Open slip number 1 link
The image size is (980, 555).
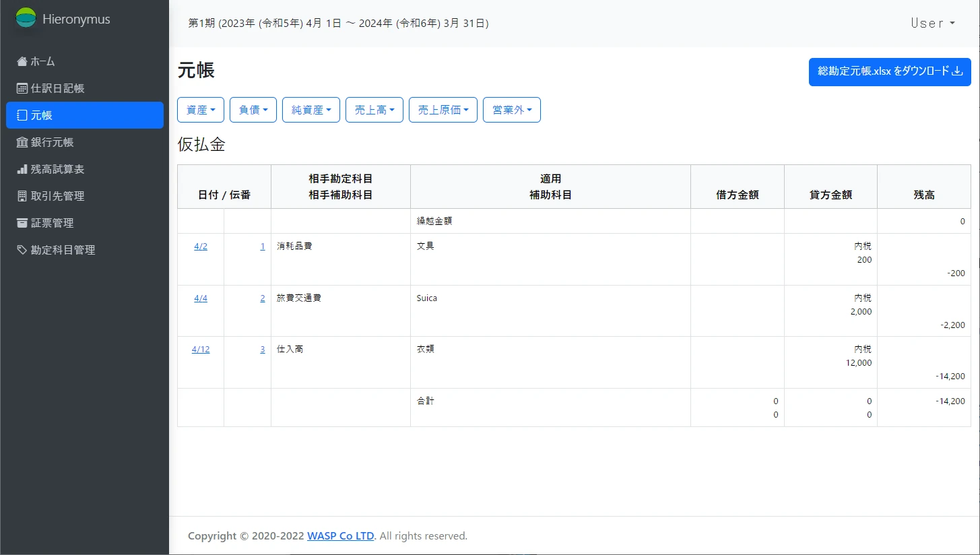263,247
